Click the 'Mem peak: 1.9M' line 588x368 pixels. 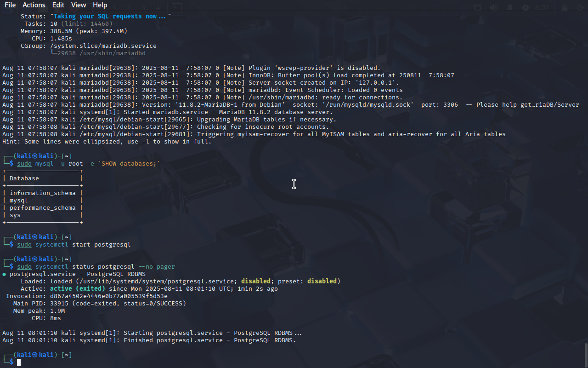[39, 310]
